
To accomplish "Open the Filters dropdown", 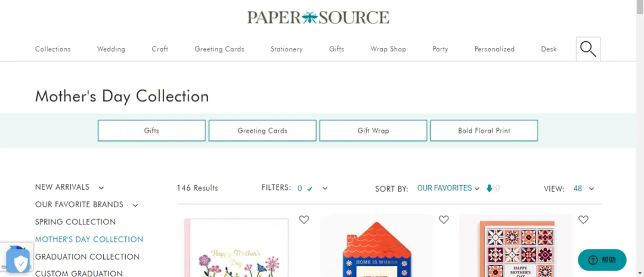I will [x=325, y=188].
